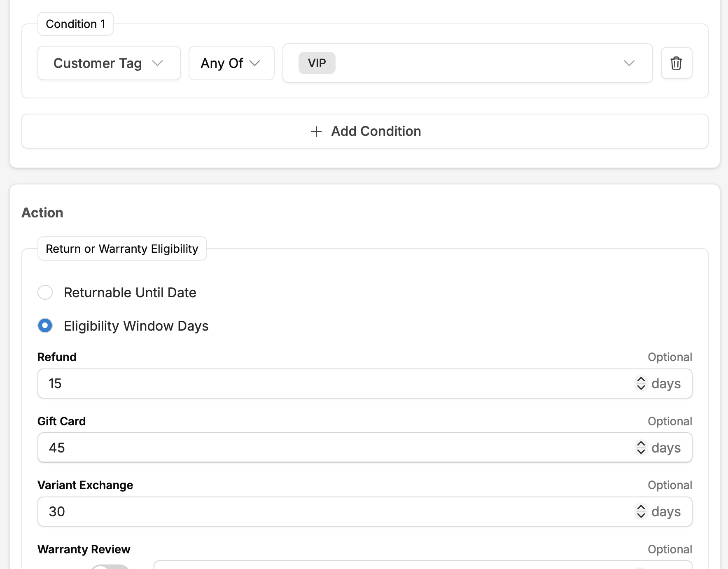Click the Refund field label
The width and height of the screenshot is (728, 569).
pos(57,357)
